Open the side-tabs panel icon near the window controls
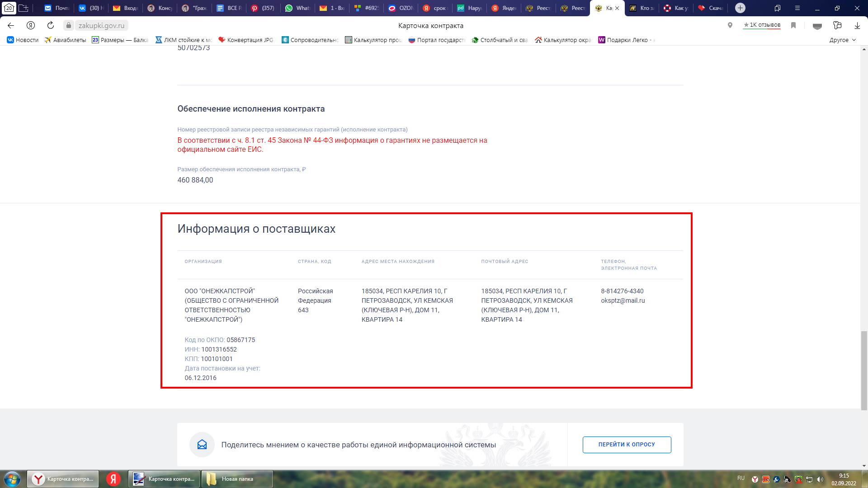 [778, 8]
